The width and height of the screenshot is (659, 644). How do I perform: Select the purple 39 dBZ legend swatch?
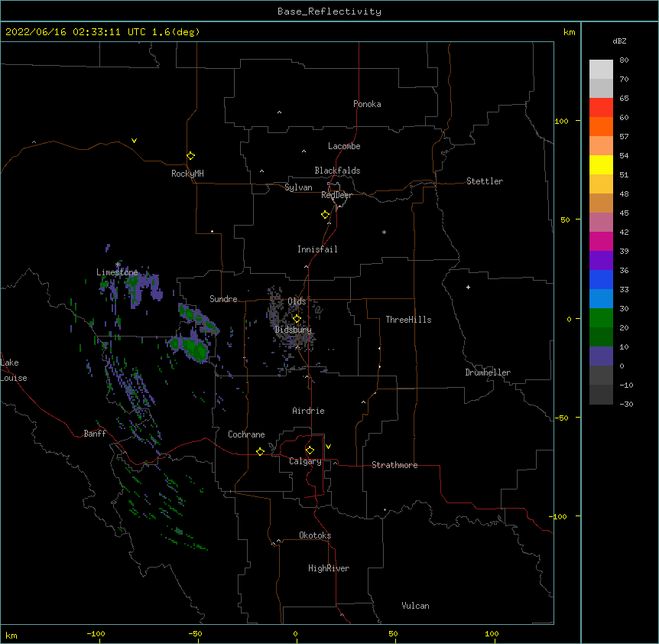601,261
